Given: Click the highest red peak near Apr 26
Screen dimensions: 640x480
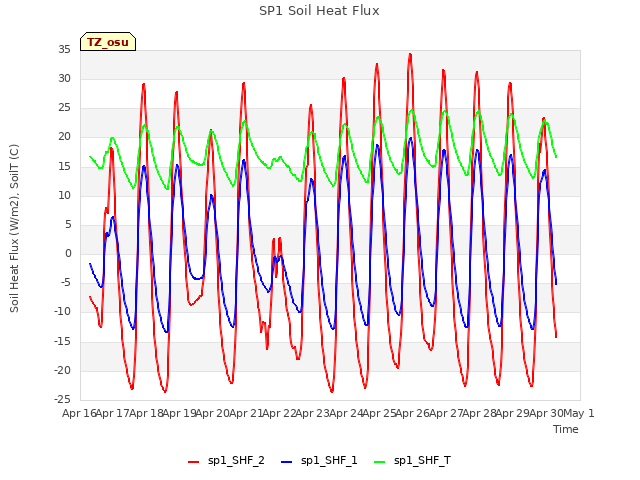Looking at the screenshot, I should click(x=410, y=54).
